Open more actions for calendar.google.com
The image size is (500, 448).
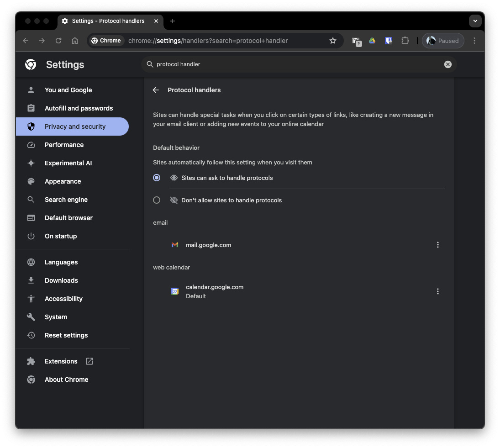(x=437, y=291)
